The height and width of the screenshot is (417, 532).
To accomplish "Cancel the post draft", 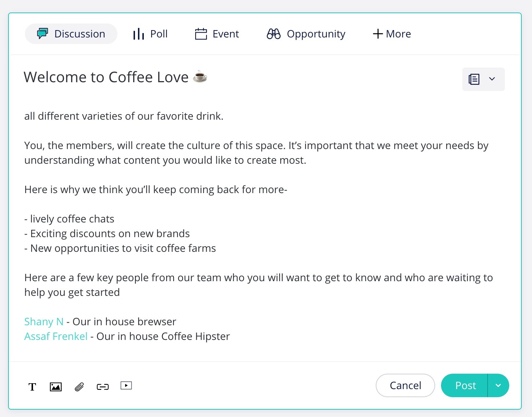I will [405, 385].
